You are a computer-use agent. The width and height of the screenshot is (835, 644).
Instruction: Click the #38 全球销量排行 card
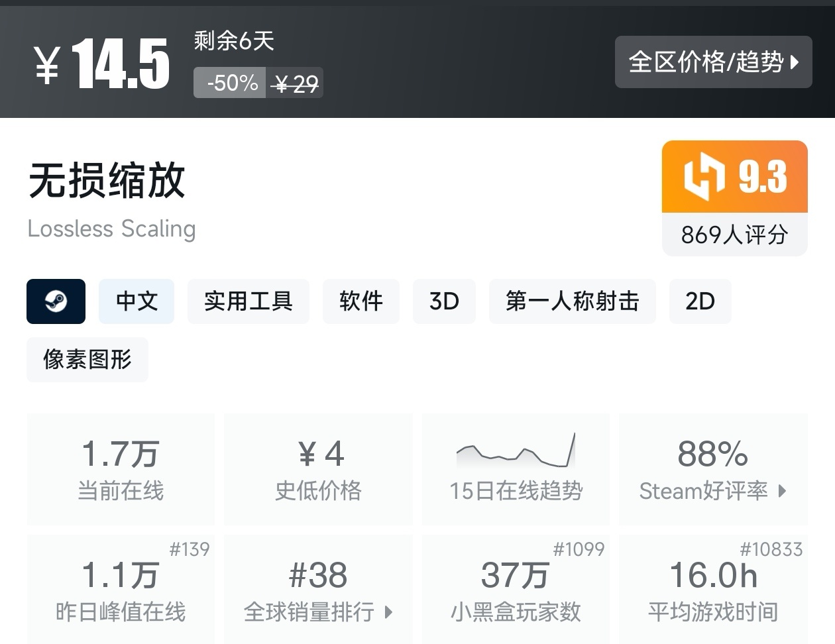[x=317, y=588]
